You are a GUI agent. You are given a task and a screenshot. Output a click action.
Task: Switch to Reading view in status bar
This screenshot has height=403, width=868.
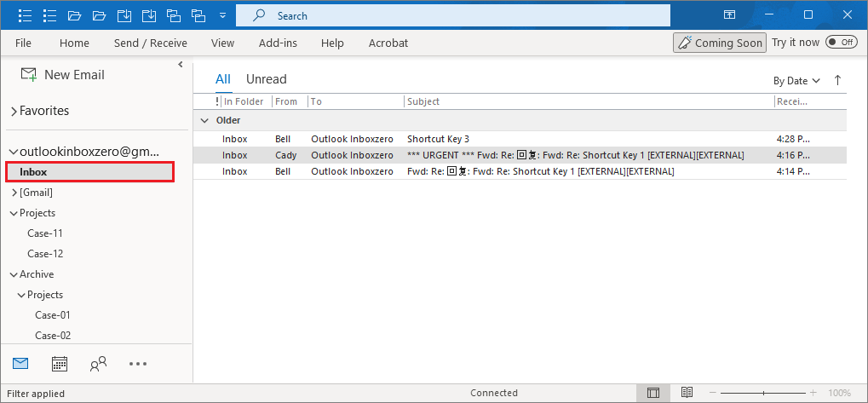686,393
